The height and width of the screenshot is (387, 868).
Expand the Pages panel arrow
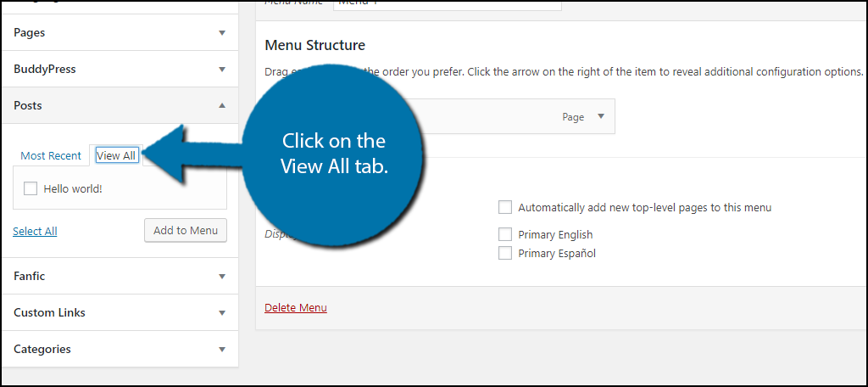(222, 33)
